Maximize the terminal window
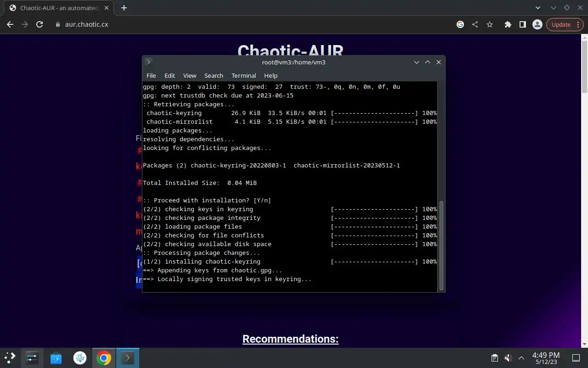The width and height of the screenshot is (588, 368). click(428, 62)
